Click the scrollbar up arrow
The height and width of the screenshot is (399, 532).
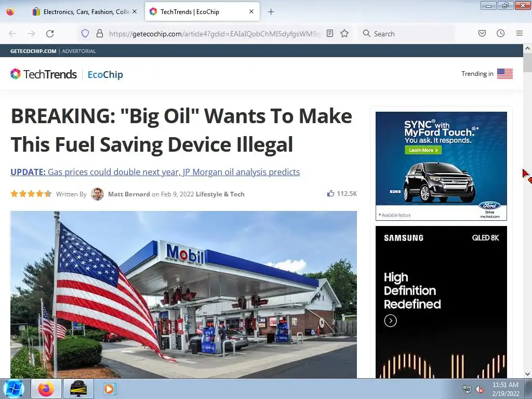coord(527,48)
